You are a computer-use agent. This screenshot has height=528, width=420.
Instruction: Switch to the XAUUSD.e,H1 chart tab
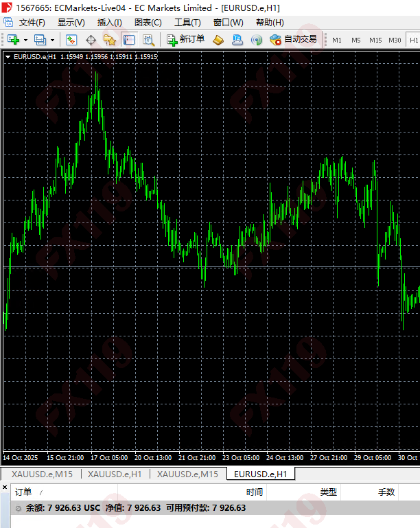(x=115, y=474)
